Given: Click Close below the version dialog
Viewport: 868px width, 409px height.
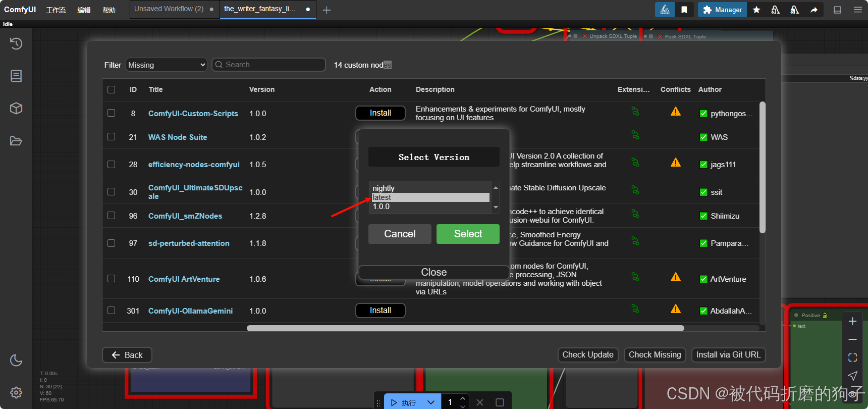Looking at the screenshot, I should click(x=434, y=272).
